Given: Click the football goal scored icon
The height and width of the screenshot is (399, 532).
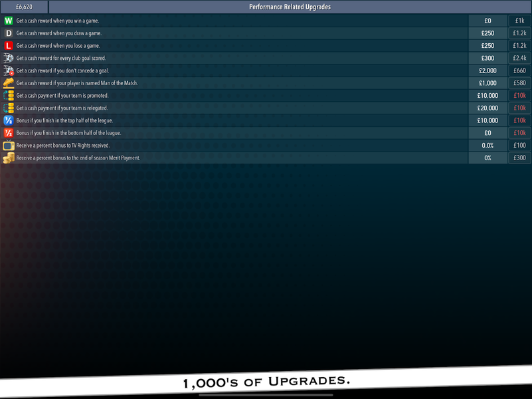Looking at the screenshot, I should pyautogui.click(x=9, y=58).
